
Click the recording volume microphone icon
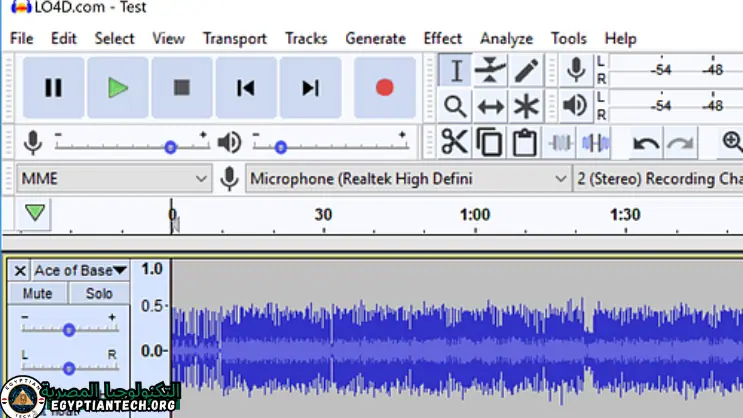(33, 143)
